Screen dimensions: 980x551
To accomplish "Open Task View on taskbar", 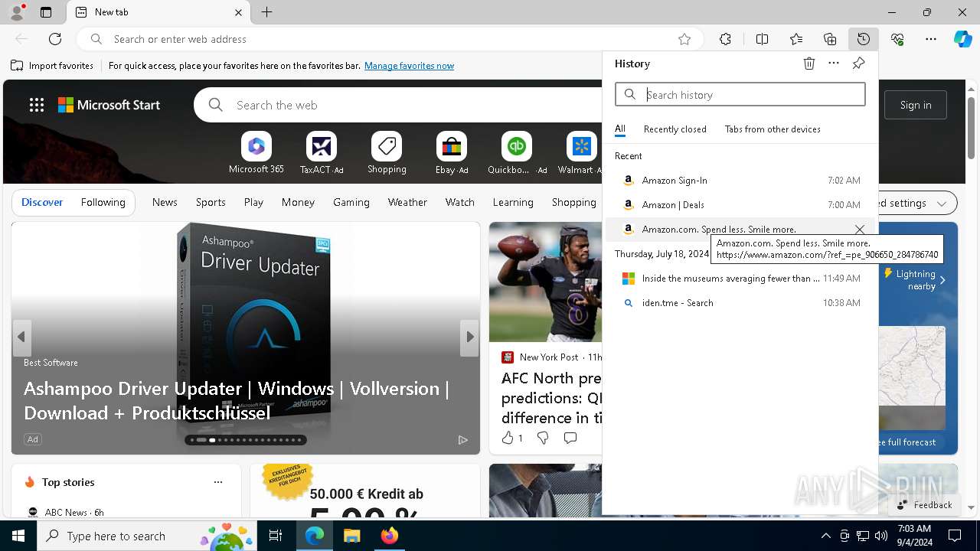I will [x=276, y=536].
